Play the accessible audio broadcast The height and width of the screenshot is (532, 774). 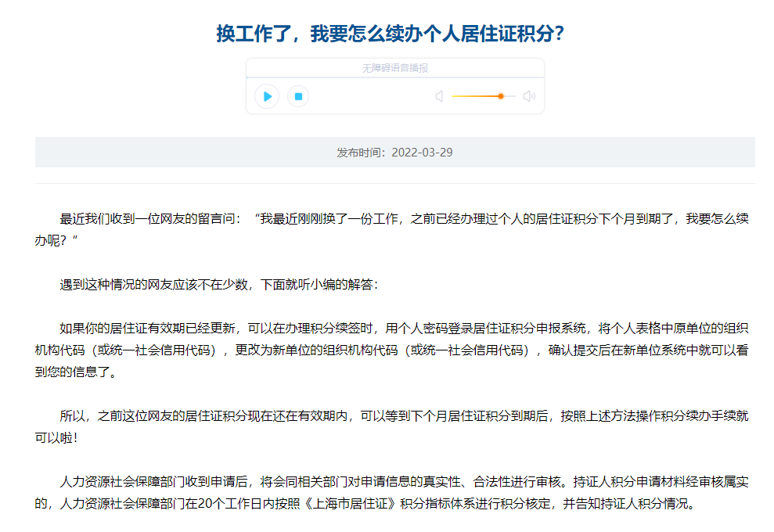[267, 96]
